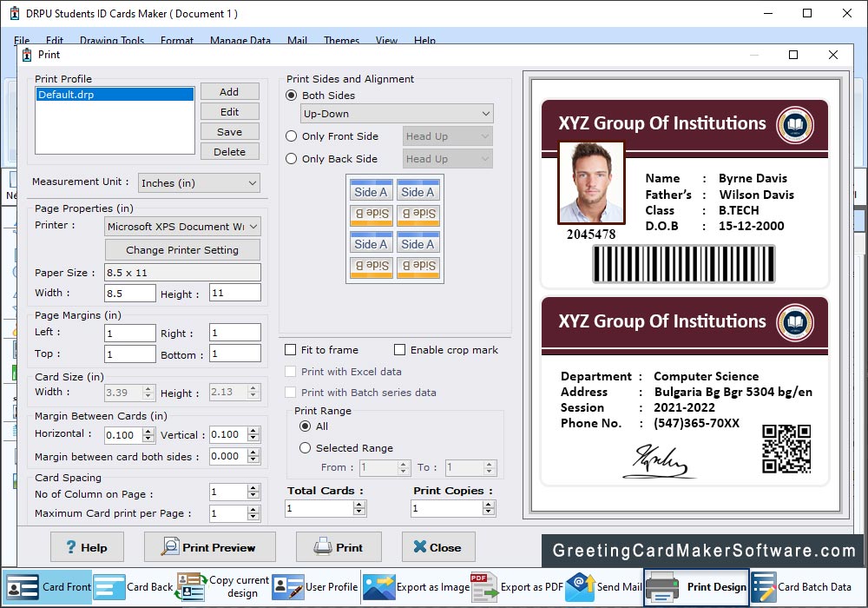Select All print range radio
The width and height of the screenshot is (868, 608).
pos(305,426)
